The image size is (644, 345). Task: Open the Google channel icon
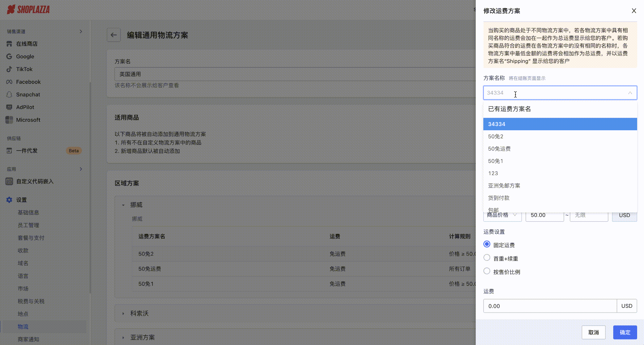pos(9,56)
